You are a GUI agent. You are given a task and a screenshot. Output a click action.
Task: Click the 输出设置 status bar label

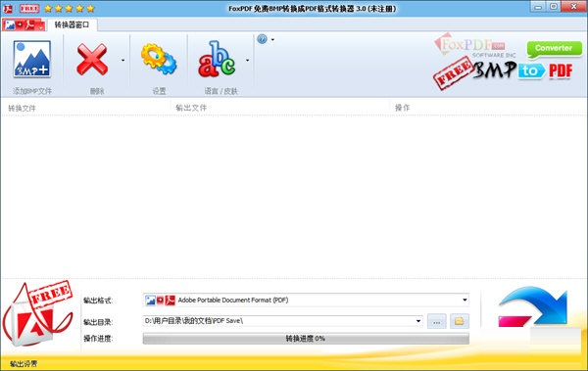(24, 363)
